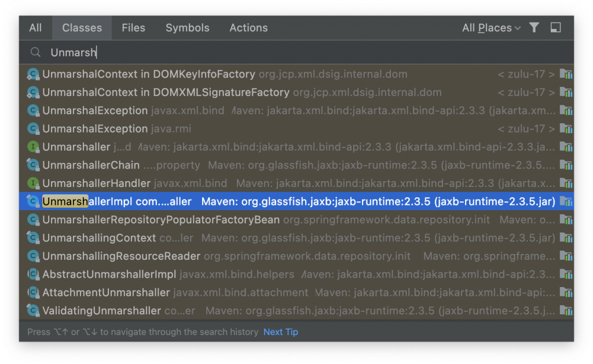The height and width of the screenshot is (364, 593).
Task: Choose the ValidatingUnmarshaller result
Action: tap(101, 311)
